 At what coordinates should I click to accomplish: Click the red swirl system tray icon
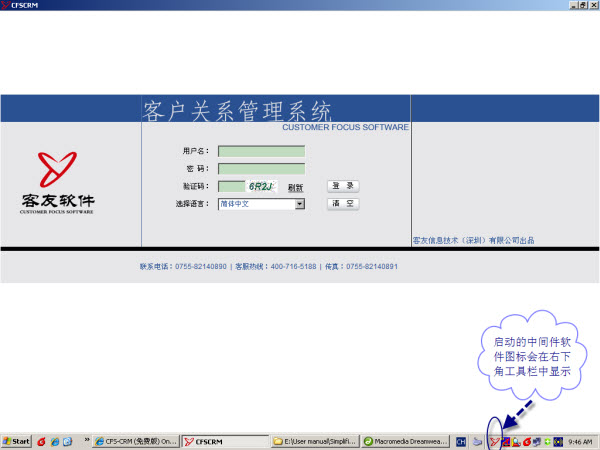(527, 442)
